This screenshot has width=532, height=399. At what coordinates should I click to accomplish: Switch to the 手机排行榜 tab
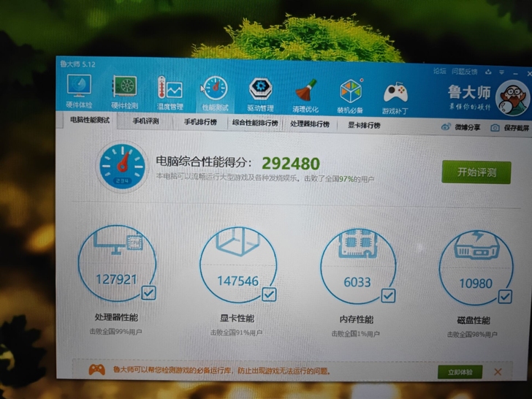[x=200, y=122]
